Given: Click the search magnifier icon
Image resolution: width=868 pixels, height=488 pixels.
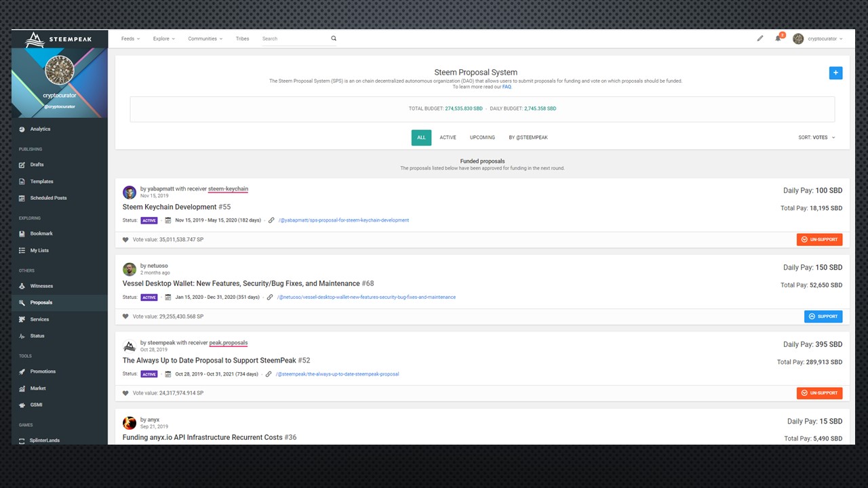Looking at the screenshot, I should pos(334,39).
